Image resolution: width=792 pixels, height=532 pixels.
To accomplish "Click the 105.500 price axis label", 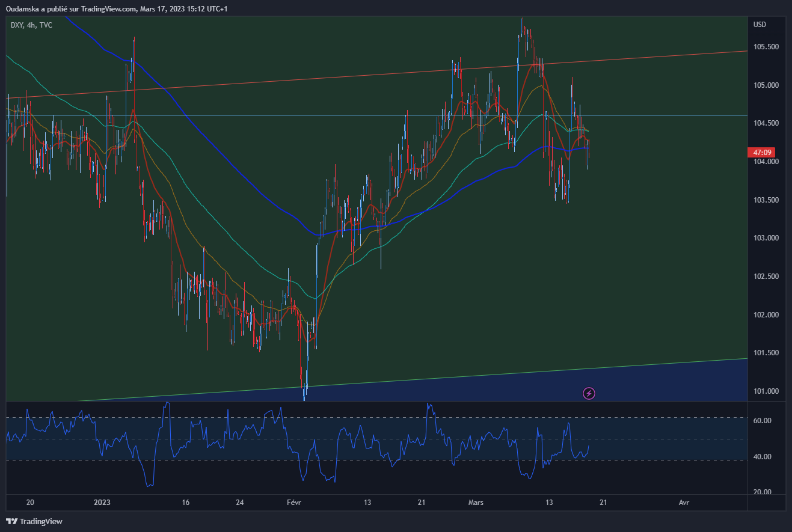I will pos(766,47).
